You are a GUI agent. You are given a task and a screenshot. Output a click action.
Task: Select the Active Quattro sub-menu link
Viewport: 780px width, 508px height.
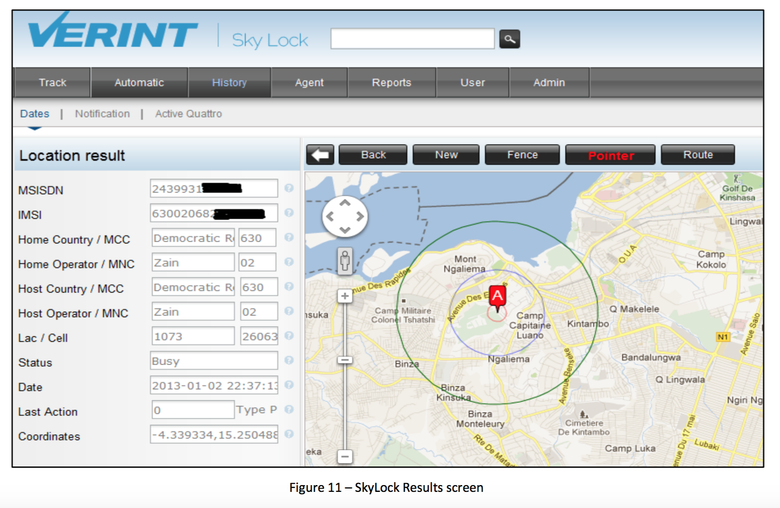click(x=189, y=113)
